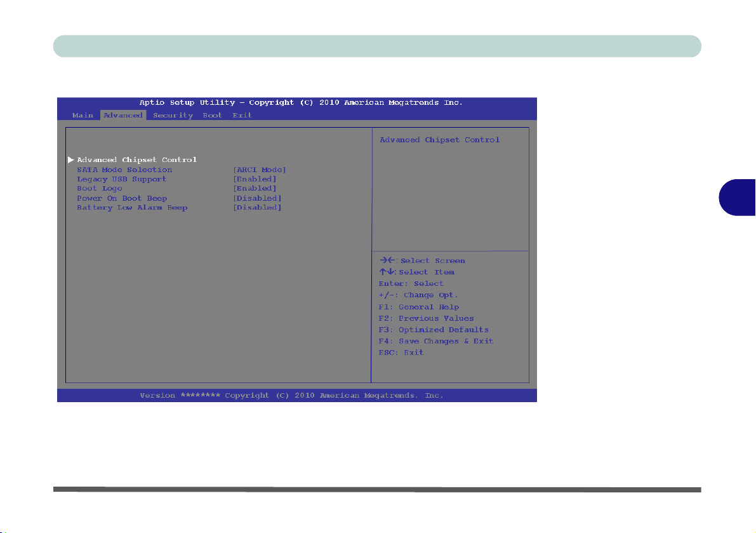
Task: Click the ESC: Exit hint
Action: coord(401,353)
